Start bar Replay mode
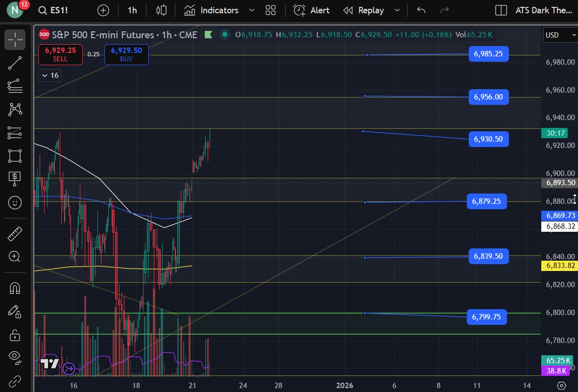 pos(363,10)
